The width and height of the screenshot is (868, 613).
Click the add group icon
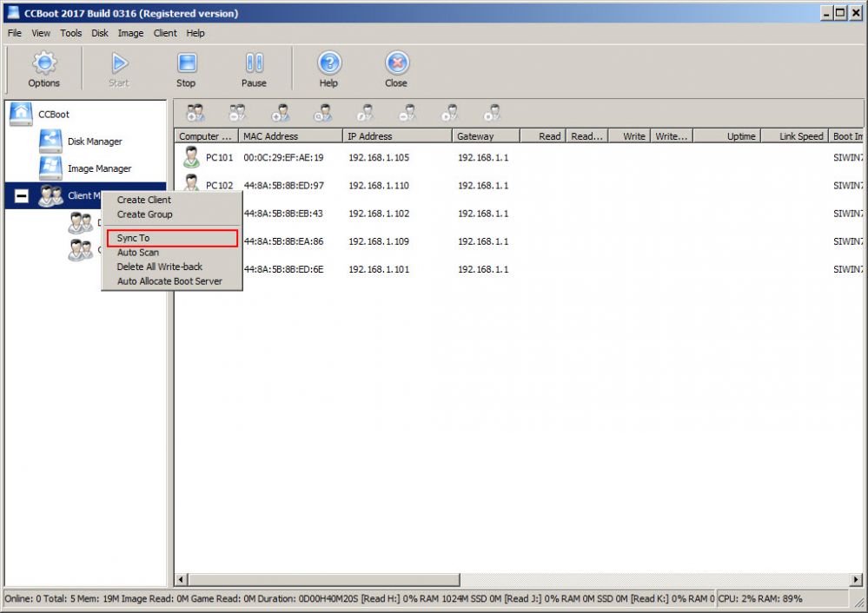click(x=195, y=113)
